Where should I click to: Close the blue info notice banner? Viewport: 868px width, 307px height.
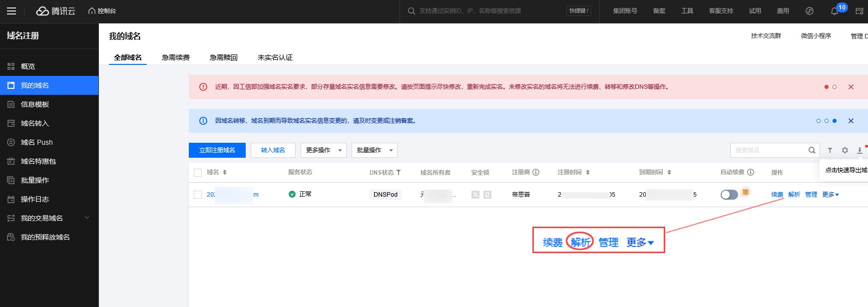click(851, 121)
